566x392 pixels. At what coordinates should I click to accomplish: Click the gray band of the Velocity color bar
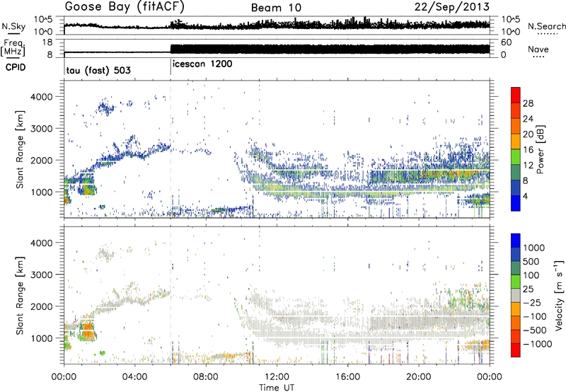point(516,295)
